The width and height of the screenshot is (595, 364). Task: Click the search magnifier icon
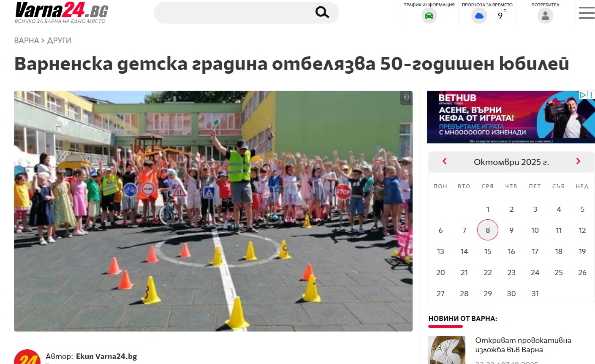[322, 13]
